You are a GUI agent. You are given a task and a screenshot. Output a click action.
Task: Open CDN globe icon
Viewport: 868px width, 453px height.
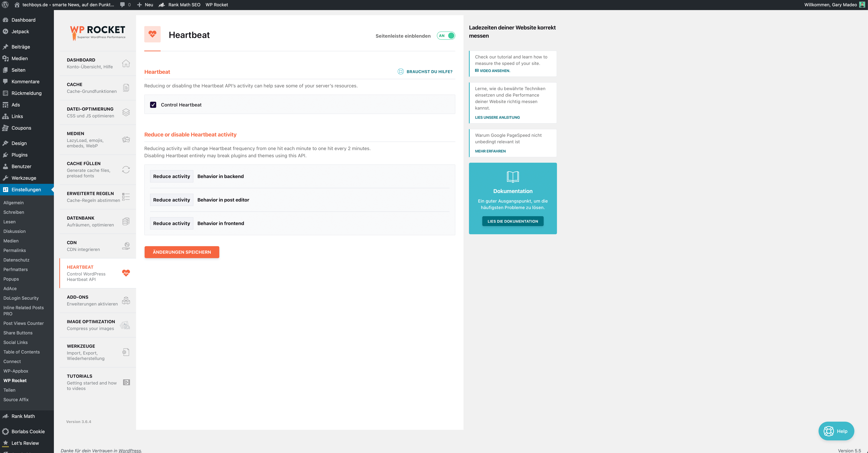coord(126,246)
